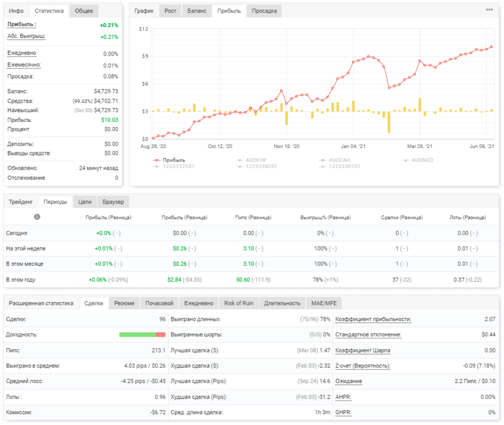Open the Трейдинг tab
The image size is (504, 425).
(20, 202)
